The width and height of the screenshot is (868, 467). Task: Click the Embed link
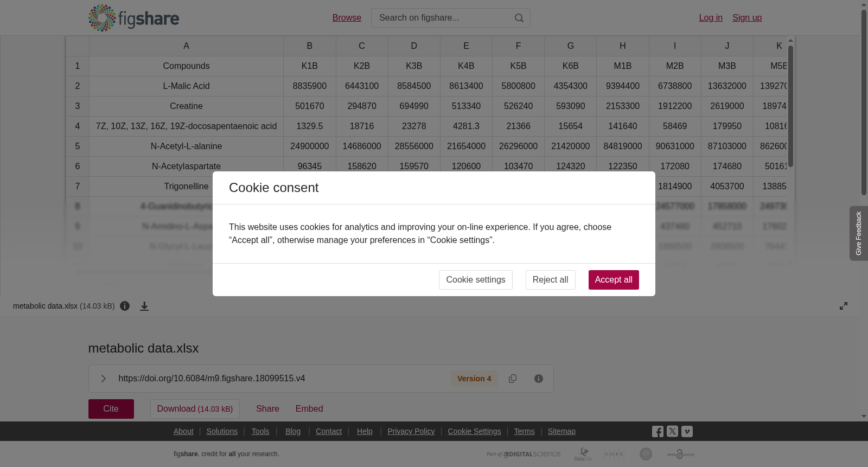pos(309,409)
